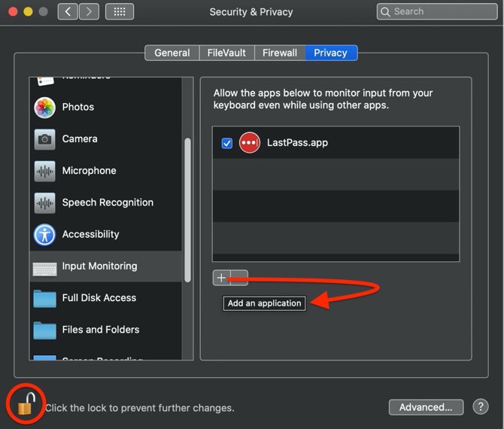Viewport: 504px width, 429px height.
Task: Select the Photos text label
Action: 78,107
